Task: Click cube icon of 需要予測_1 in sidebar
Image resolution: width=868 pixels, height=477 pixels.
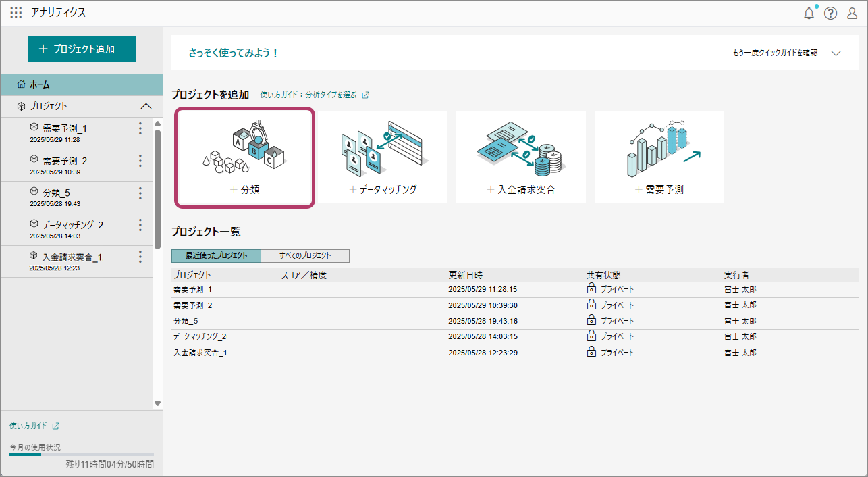Action: pyautogui.click(x=34, y=127)
